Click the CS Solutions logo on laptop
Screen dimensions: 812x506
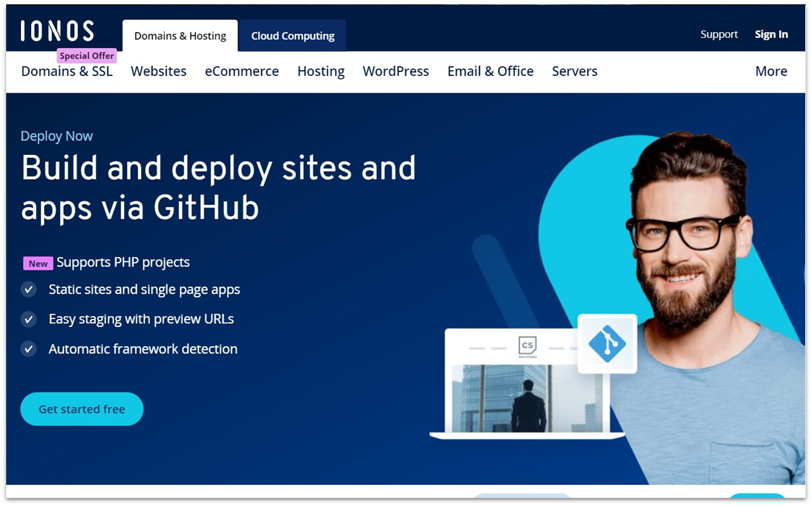[x=527, y=347]
